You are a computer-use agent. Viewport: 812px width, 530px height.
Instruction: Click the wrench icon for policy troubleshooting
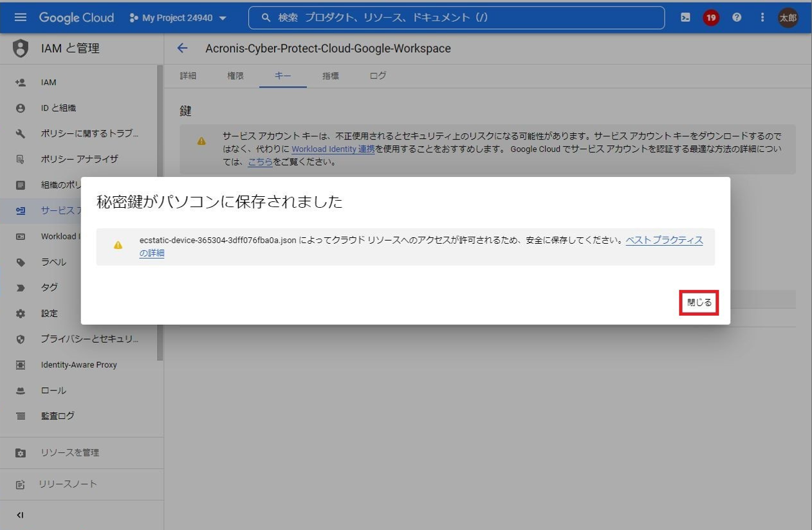click(21, 134)
